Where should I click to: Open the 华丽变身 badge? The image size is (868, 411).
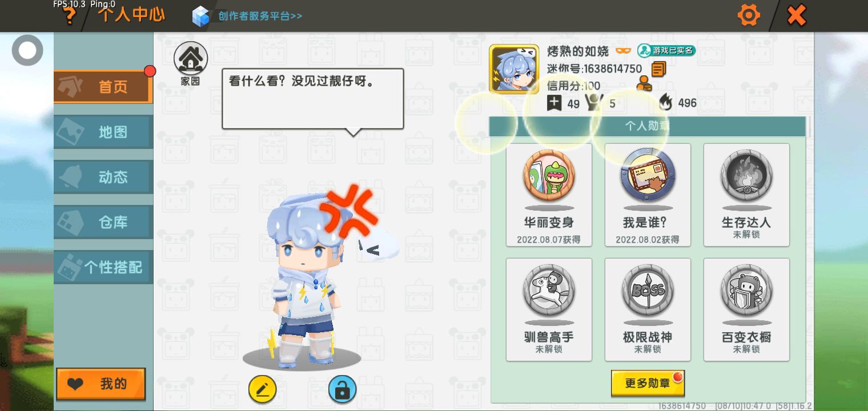tap(549, 195)
